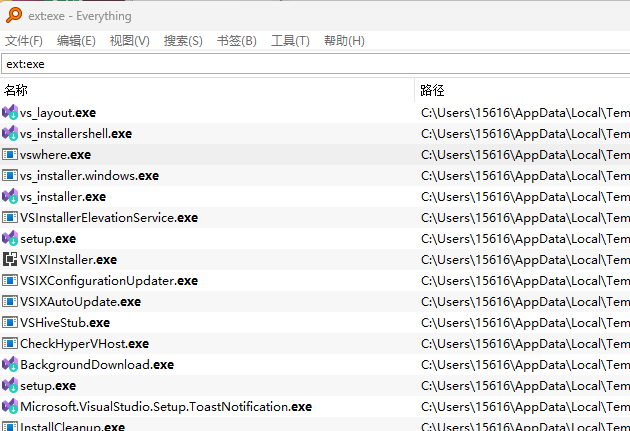Select the VSIXAutoUpdate.exe file name
630x431 pixels.
pos(80,302)
